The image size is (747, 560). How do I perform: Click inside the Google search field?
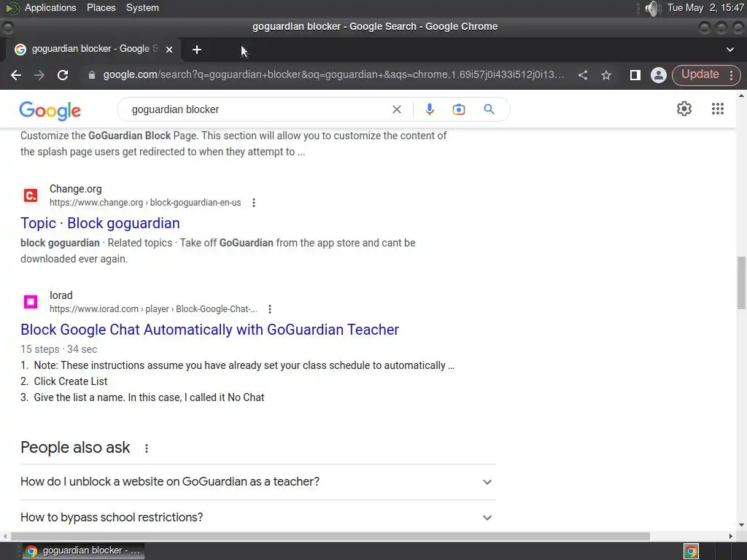tap(258, 109)
